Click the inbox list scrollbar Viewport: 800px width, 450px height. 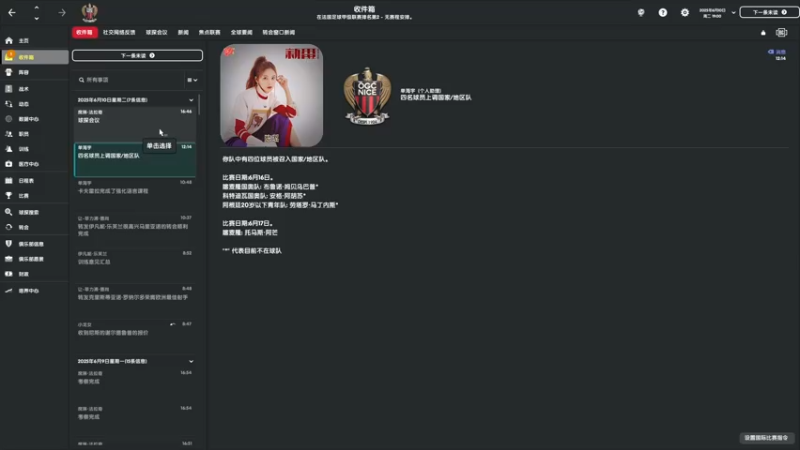pyautogui.click(x=199, y=105)
